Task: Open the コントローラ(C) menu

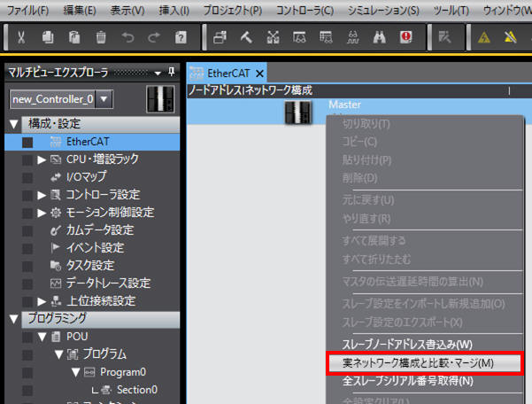Action: (305, 11)
